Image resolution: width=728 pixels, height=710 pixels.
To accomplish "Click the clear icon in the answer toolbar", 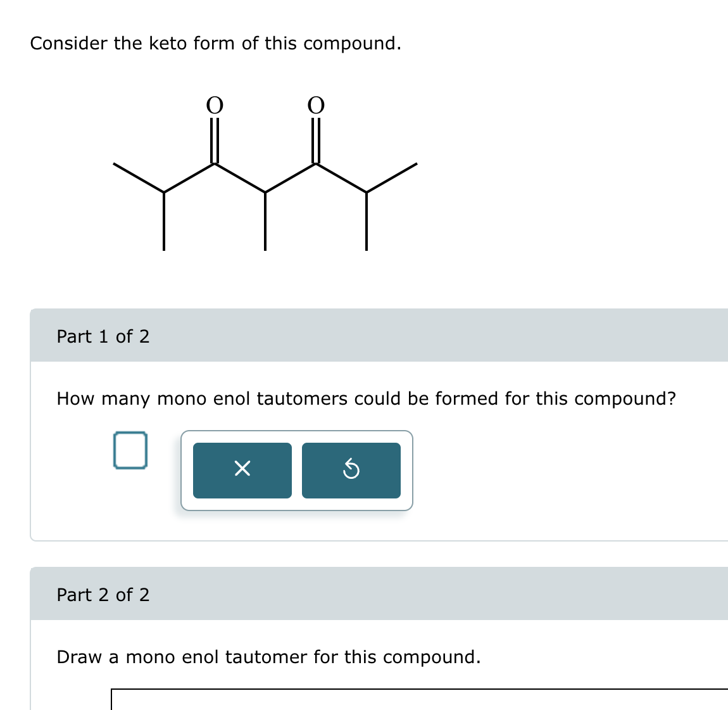I will pyautogui.click(x=242, y=470).
